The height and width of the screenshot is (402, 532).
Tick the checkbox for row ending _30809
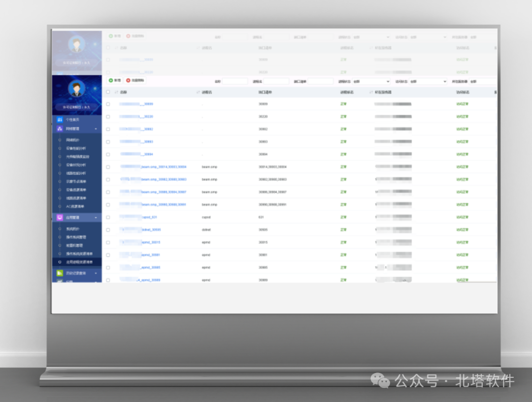coord(108,104)
